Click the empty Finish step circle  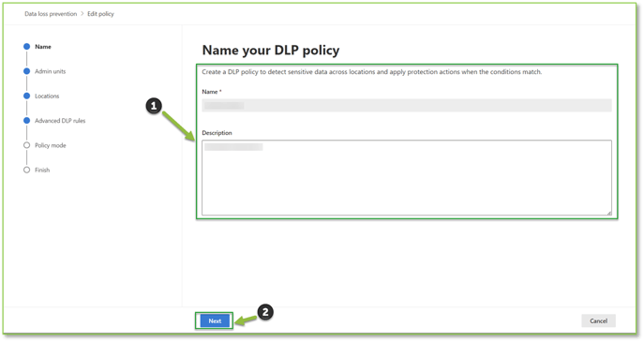pos(26,170)
